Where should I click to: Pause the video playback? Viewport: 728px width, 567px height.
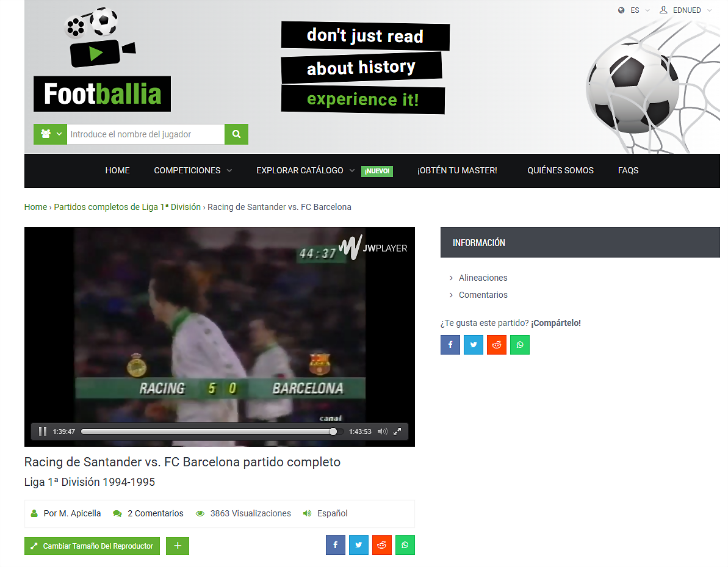pos(43,432)
